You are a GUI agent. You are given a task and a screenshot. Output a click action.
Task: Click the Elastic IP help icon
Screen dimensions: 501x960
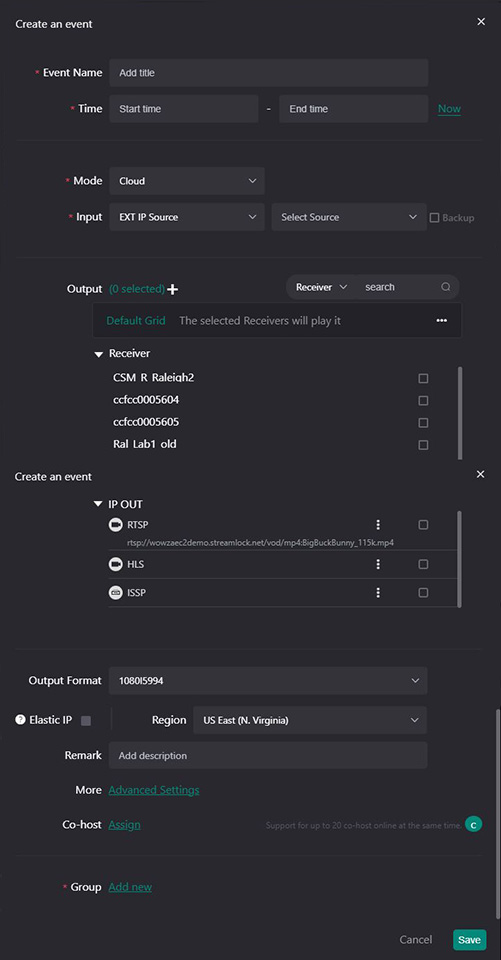coord(20,720)
